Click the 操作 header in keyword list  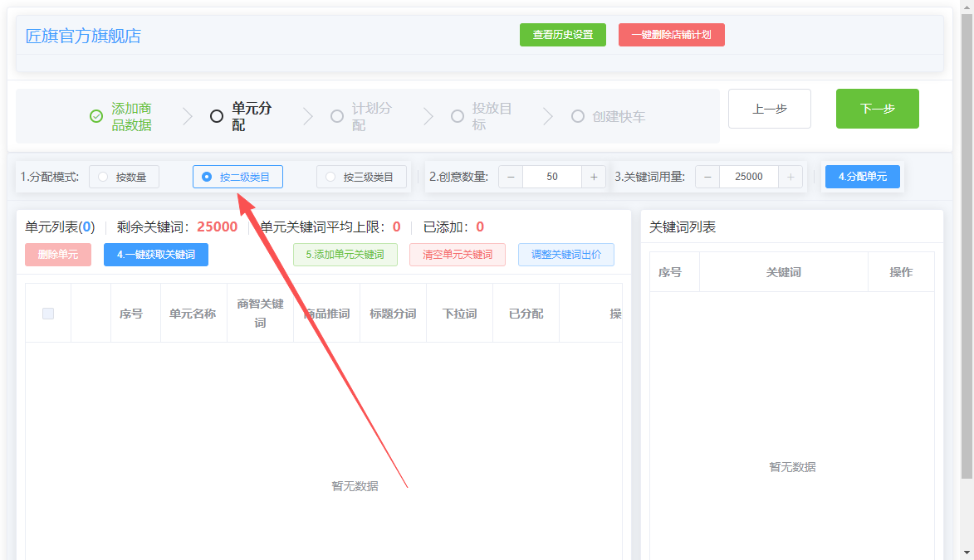pyautogui.click(x=901, y=272)
